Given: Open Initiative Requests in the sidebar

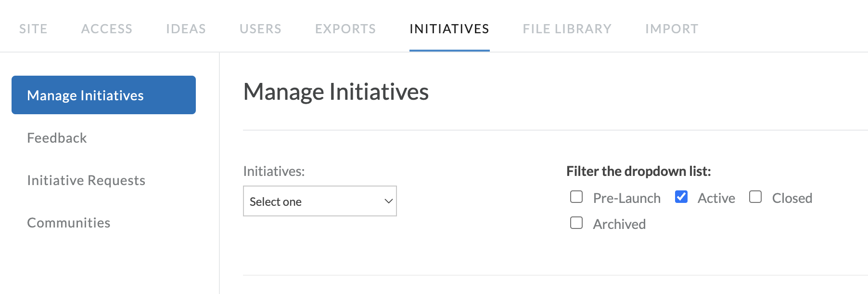Looking at the screenshot, I should pos(86,180).
